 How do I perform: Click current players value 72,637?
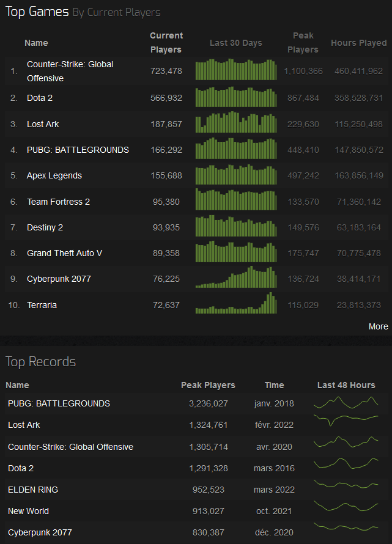tap(166, 305)
